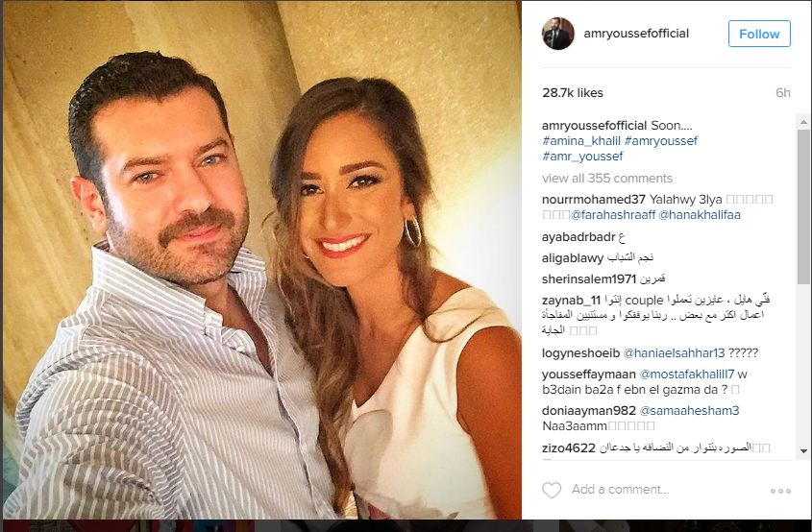Click the selfie photo of the couple
The image size is (812, 532).
262,260
